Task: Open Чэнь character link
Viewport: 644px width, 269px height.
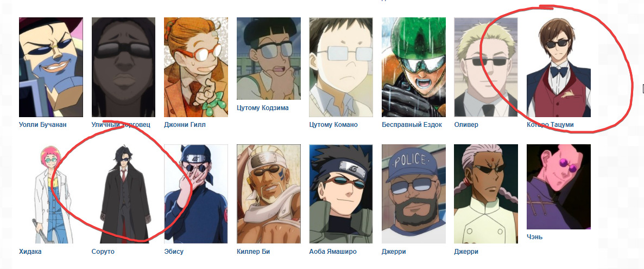Action: tap(534, 237)
